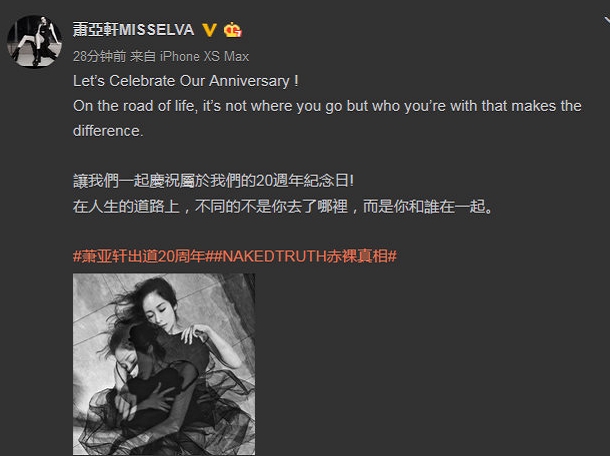Click 20週年 in the Chinese text

[x=279, y=181]
